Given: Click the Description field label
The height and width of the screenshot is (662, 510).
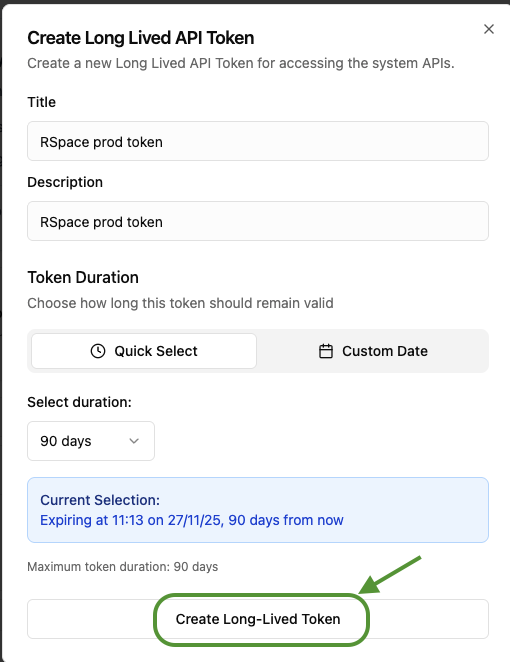Looking at the screenshot, I should [x=65, y=182].
